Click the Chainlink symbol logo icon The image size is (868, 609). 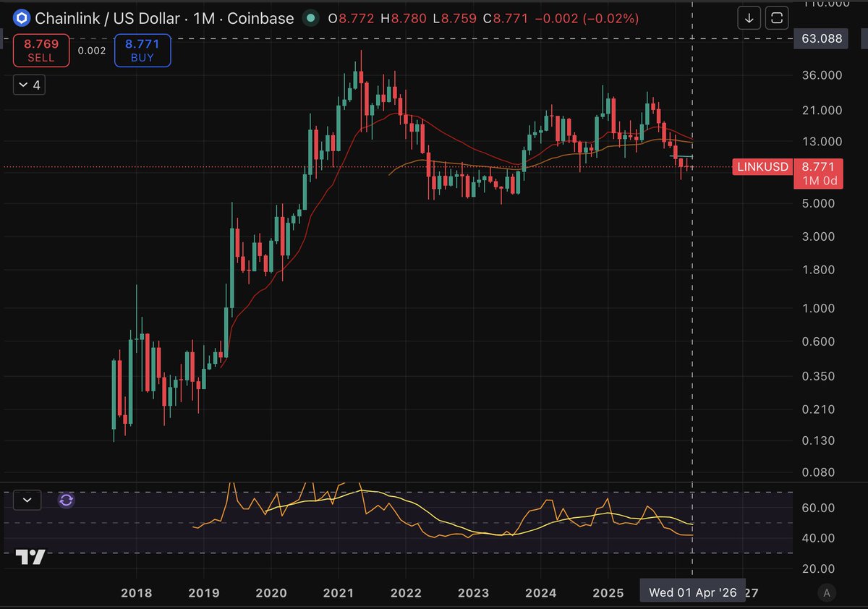[x=22, y=17]
